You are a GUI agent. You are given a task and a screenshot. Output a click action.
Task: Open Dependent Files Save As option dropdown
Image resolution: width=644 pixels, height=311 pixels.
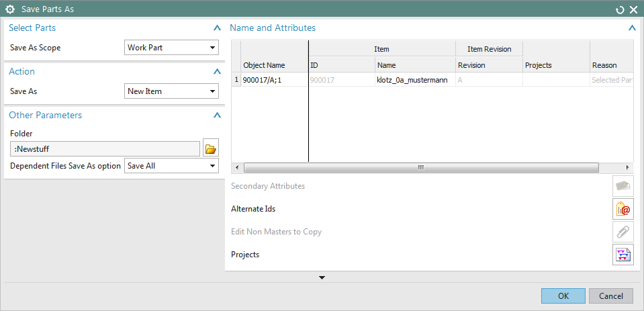point(171,166)
